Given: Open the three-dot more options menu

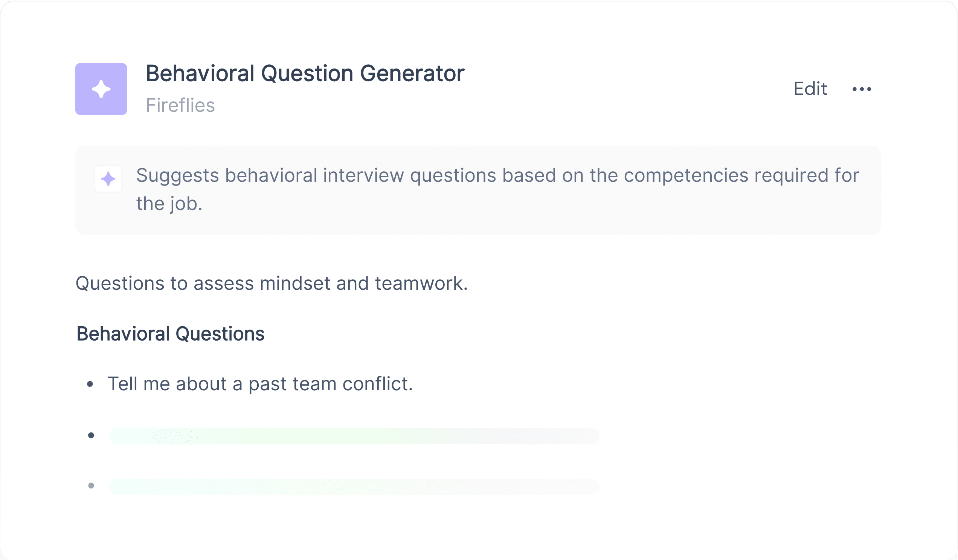Looking at the screenshot, I should 862,89.
